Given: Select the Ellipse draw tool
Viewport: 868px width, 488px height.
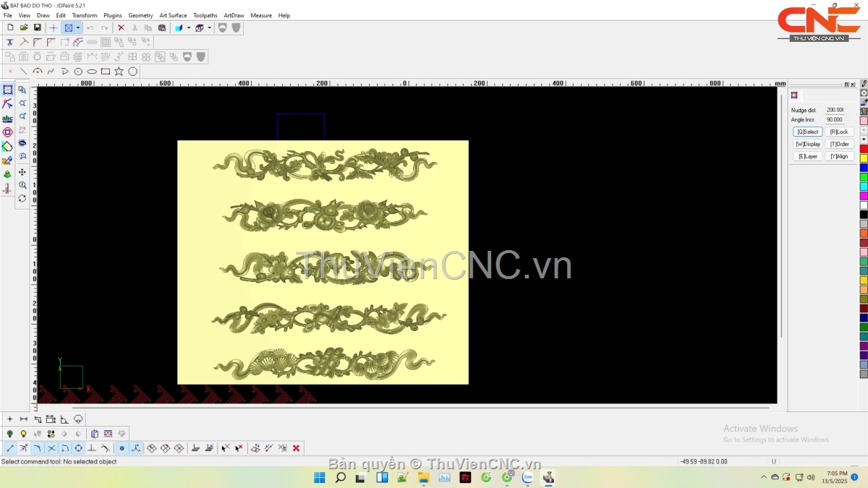Looking at the screenshot, I should click(x=92, y=72).
